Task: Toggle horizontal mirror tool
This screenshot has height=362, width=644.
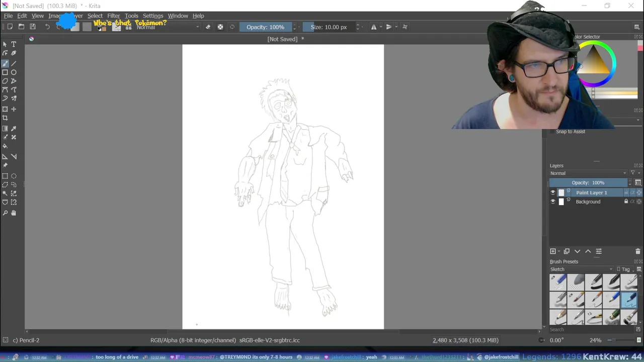Action: (x=374, y=27)
